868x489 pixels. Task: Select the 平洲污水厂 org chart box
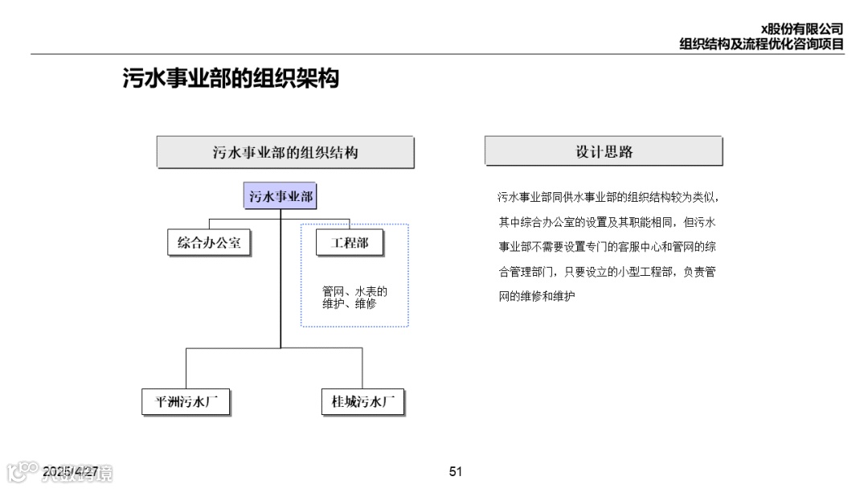186,402
